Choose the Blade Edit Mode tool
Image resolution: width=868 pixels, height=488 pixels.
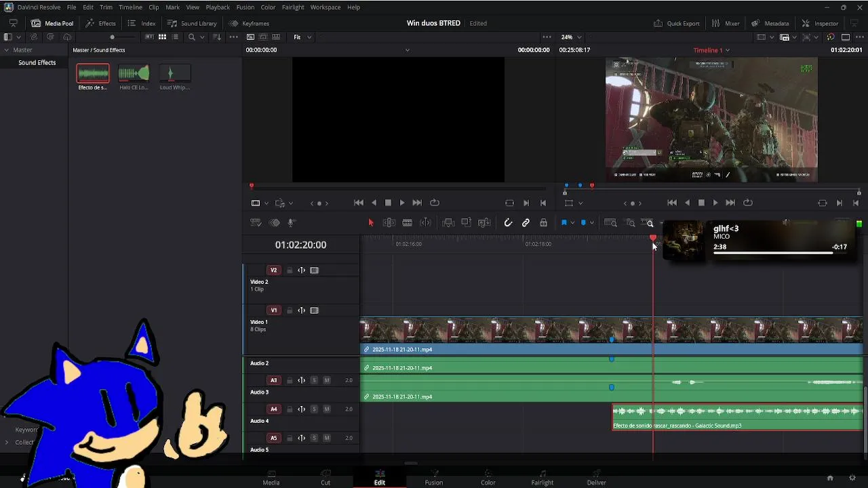tap(408, 222)
